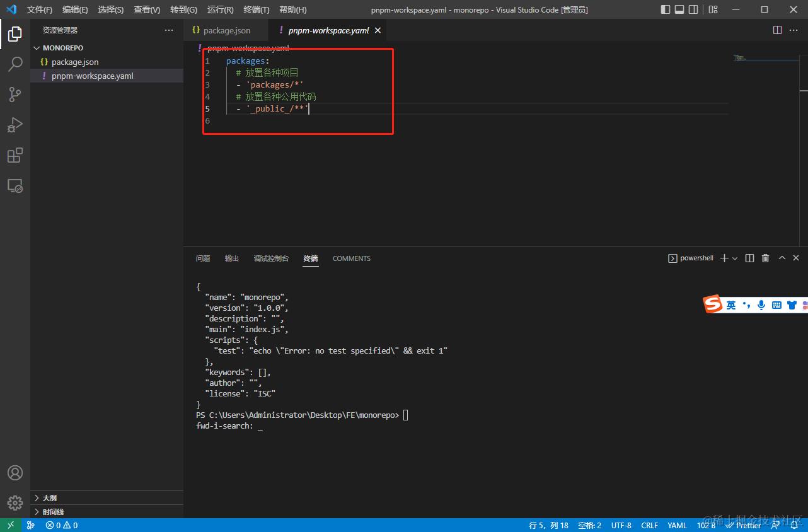
Task: Open the Sogou skin shirt icon
Action: 792,305
